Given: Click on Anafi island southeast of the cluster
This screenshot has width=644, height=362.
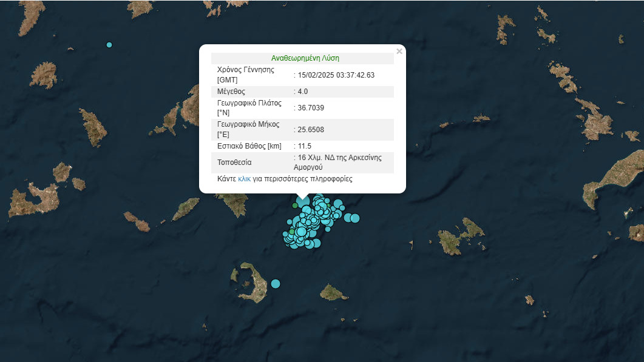Looking at the screenshot, I should coord(333,292).
